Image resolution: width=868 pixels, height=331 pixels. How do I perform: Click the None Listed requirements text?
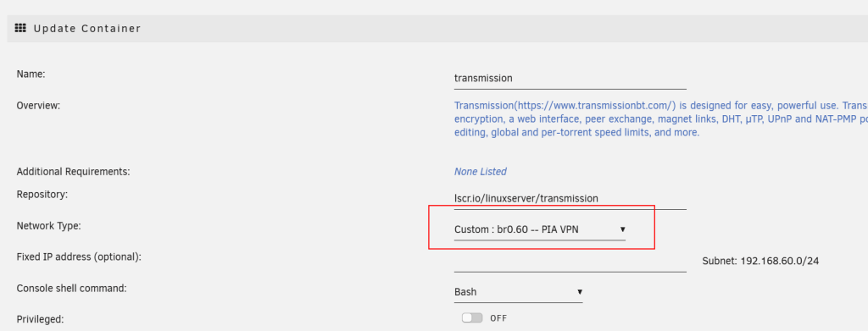click(x=481, y=172)
